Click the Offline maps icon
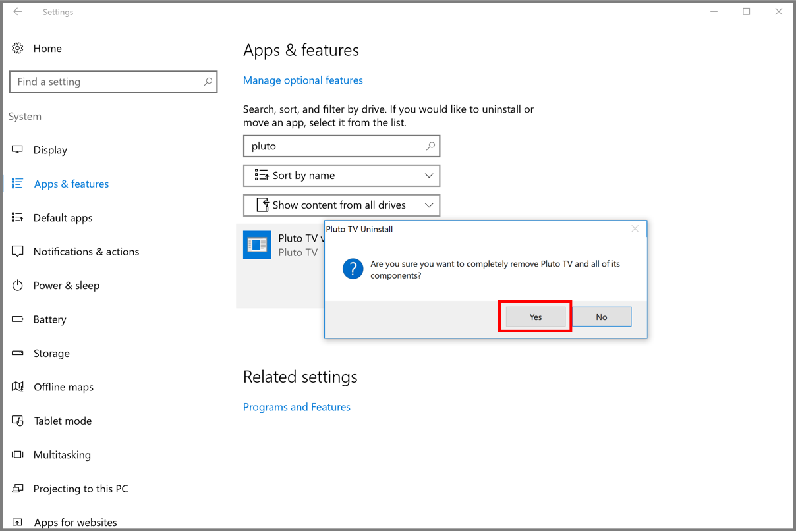The height and width of the screenshot is (532, 796). pyautogui.click(x=18, y=386)
